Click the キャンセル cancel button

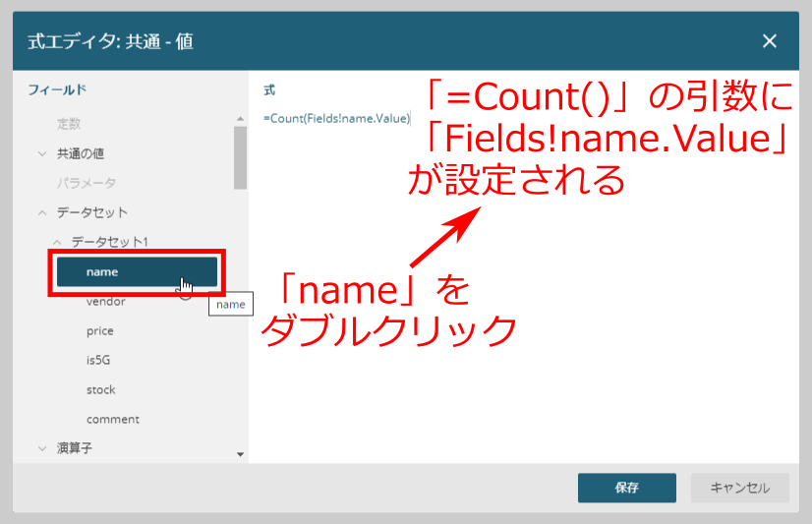click(x=739, y=488)
